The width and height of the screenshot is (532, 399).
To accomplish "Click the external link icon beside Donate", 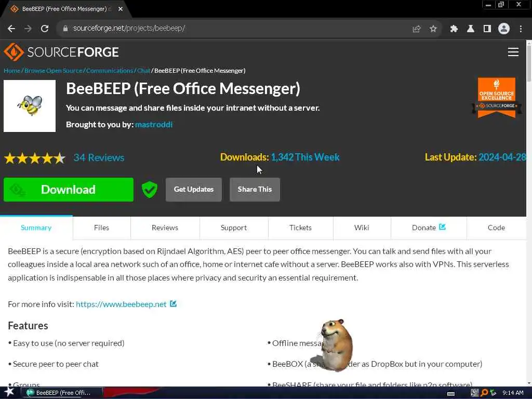I will point(442,227).
